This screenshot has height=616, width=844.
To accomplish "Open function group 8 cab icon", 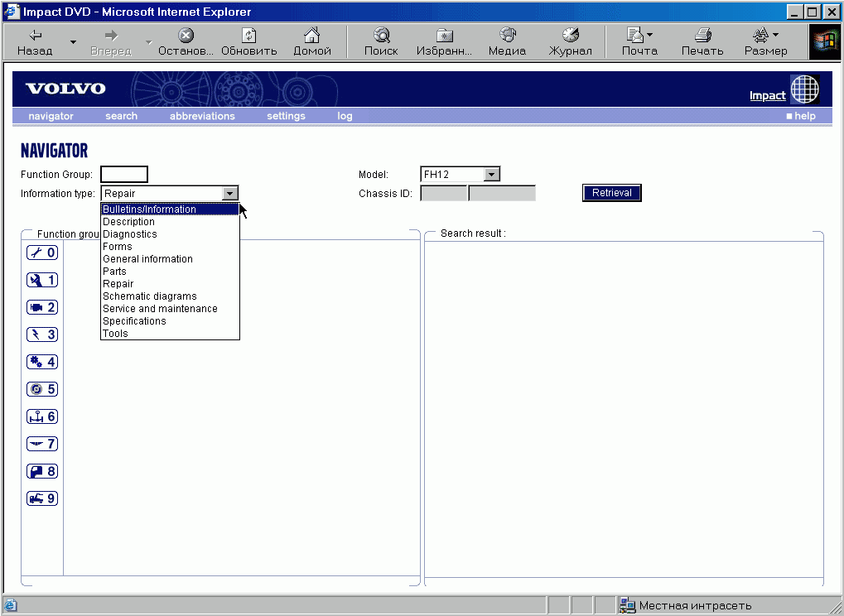I will coord(42,471).
